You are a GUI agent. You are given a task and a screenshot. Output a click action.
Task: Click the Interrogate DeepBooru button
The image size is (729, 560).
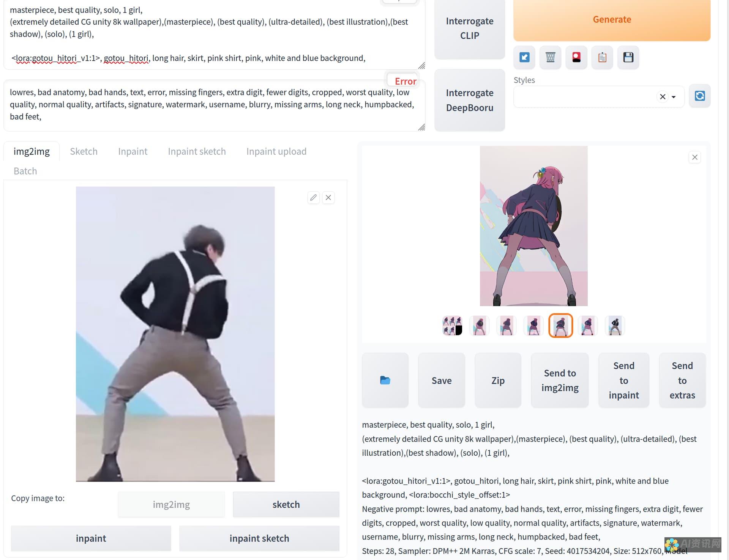[x=470, y=99]
